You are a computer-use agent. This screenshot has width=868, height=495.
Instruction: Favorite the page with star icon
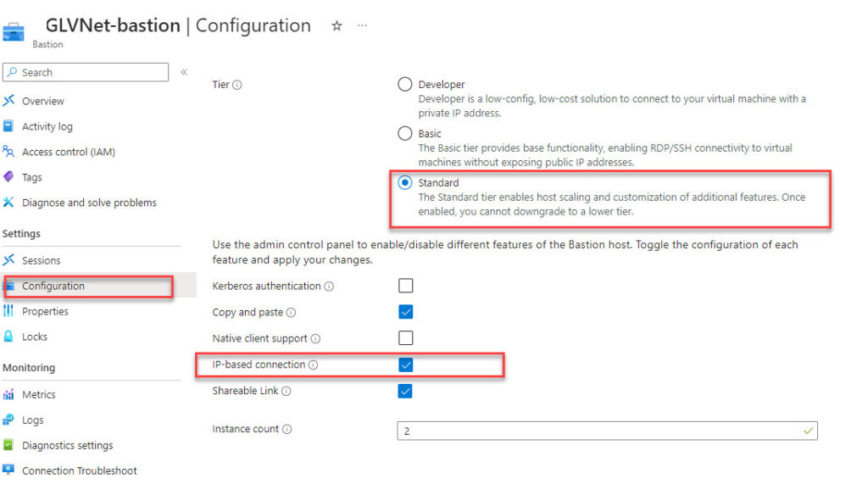point(337,26)
